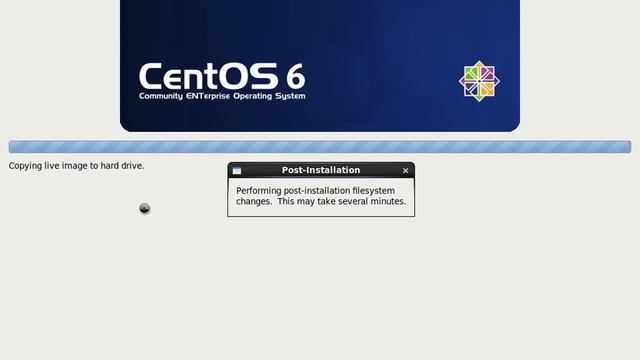Screen dimensions: 640x360
Task: Click the 'Copying live image to hard drive.' status text
Action: [x=76, y=166]
